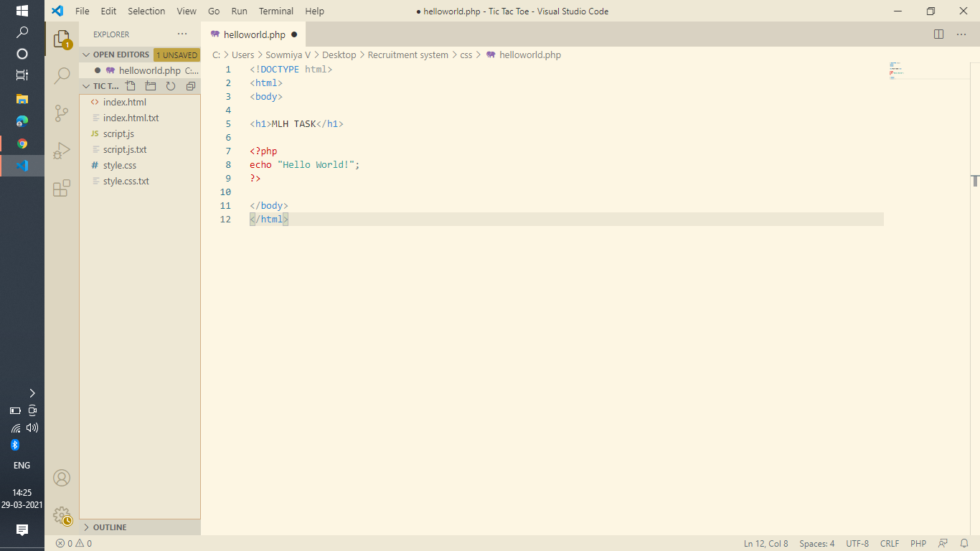Split the editor to the right
Screen dimensions: 980x551
(938, 34)
